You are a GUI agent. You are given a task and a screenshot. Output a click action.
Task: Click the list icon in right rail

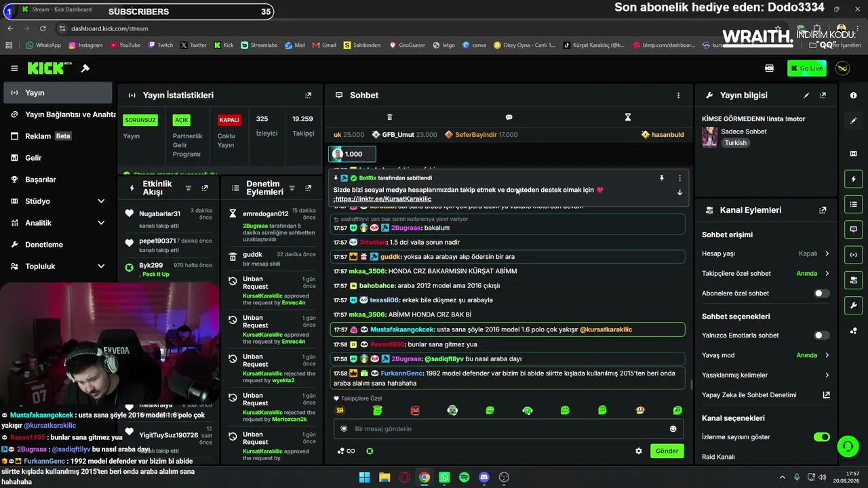tap(853, 204)
